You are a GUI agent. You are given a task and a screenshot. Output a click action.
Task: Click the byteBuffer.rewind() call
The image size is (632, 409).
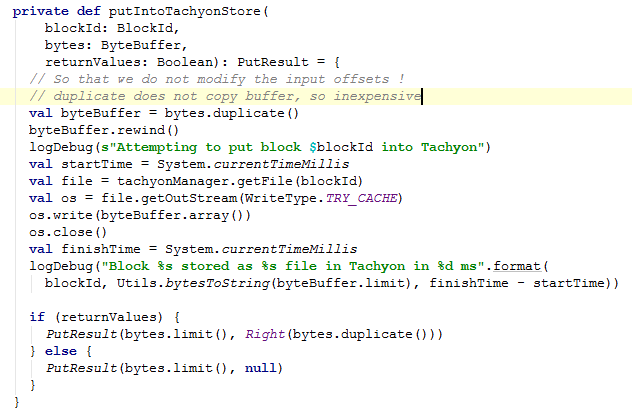pyautogui.click(x=103, y=130)
